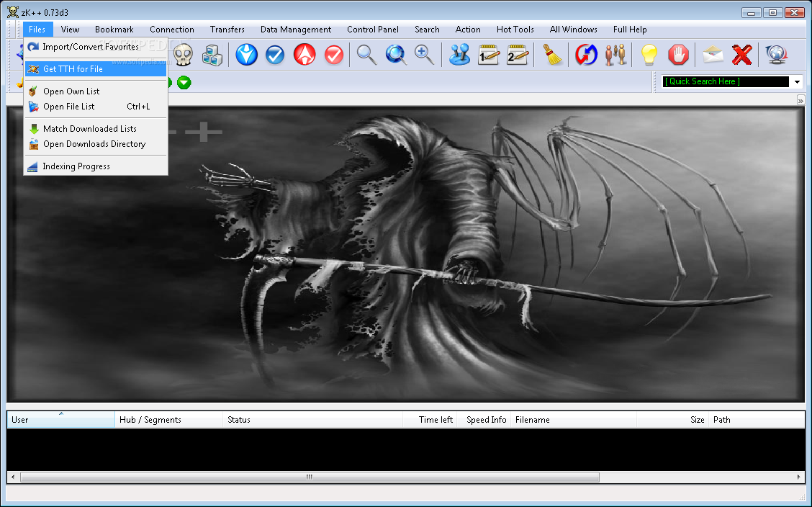Click the yellow broom cleanup icon

pyautogui.click(x=553, y=55)
